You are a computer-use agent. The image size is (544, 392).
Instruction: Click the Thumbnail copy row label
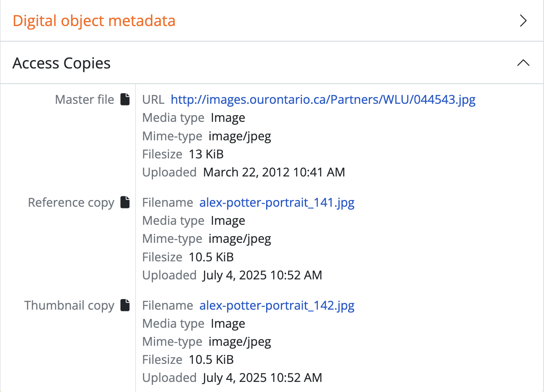point(69,305)
